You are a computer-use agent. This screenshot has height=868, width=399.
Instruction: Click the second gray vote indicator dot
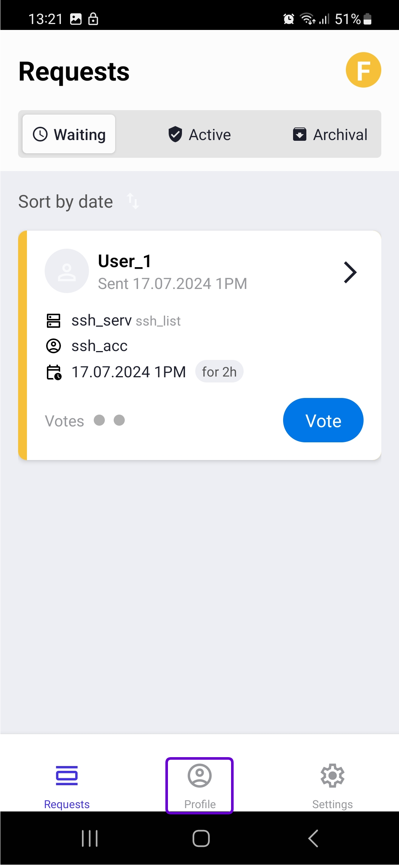tap(119, 420)
